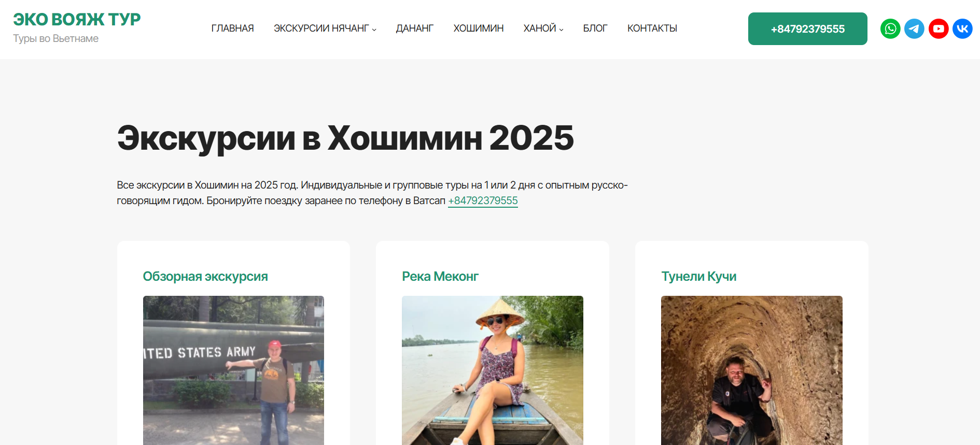The width and height of the screenshot is (980, 445).
Task: Click the United States Army photo thumbnail
Action: pos(233,370)
